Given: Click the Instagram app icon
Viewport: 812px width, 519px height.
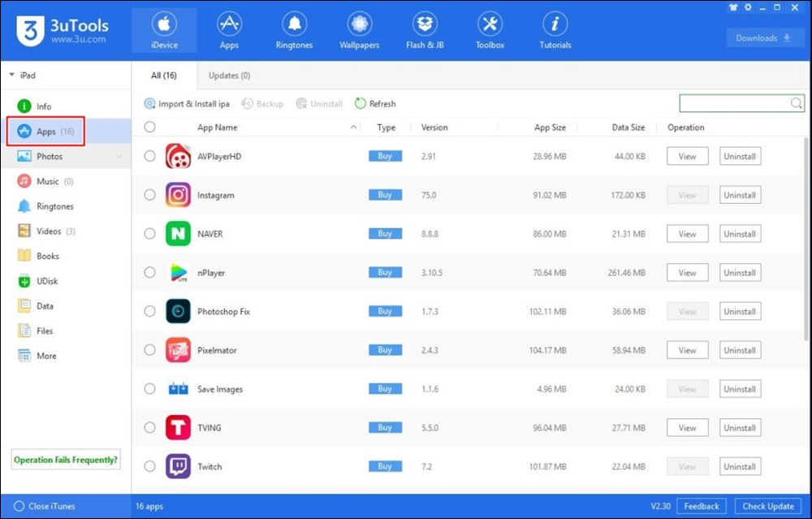Looking at the screenshot, I should tap(178, 195).
